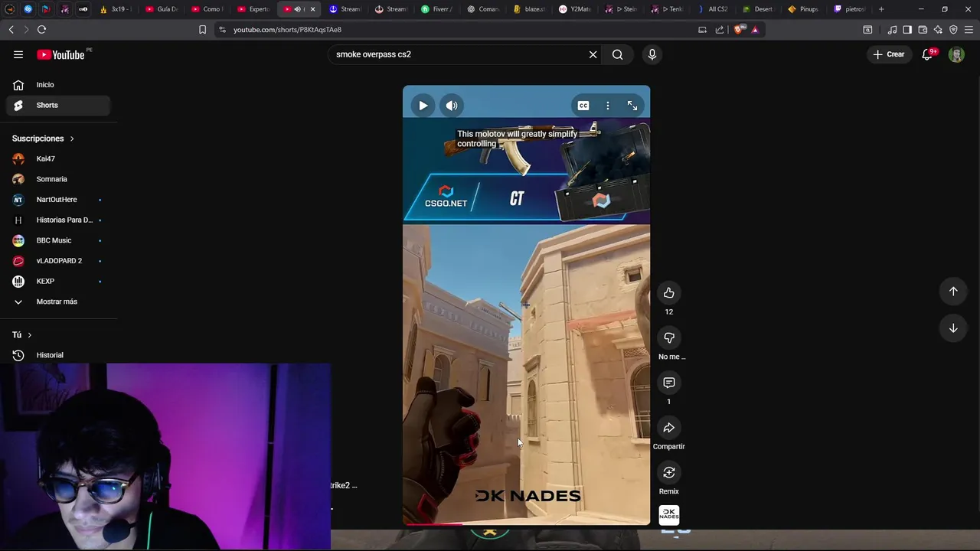Play the Shorts video
Viewport: 980px width, 551px height.
tap(423, 106)
